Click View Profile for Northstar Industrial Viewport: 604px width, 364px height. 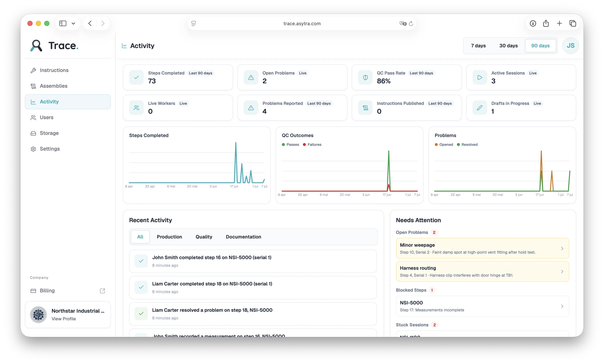click(x=64, y=319)
